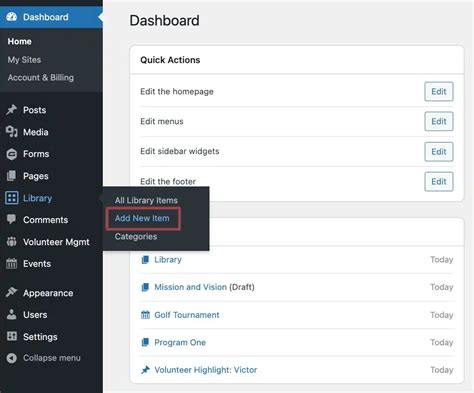Open Media via its camera-music icon

pos(12,132)
